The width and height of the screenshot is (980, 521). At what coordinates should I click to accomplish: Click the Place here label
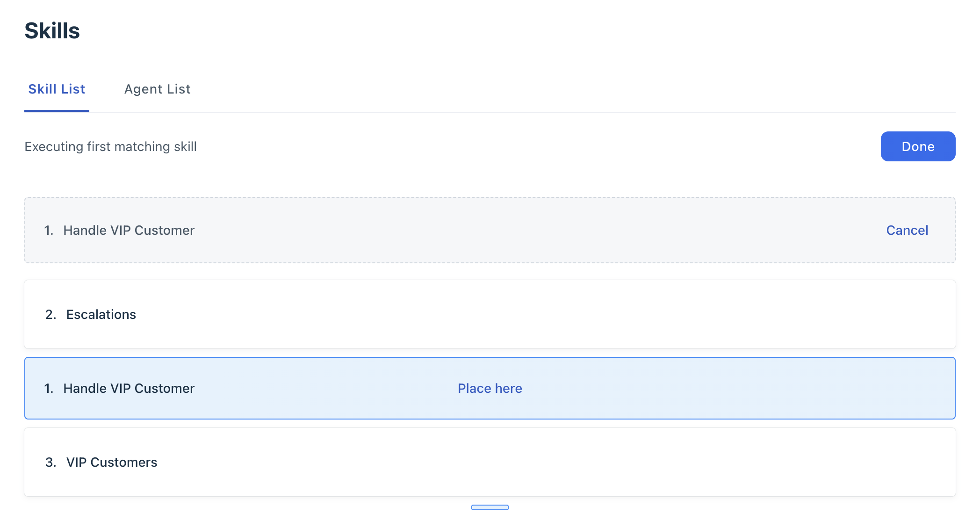coord(490,388)
